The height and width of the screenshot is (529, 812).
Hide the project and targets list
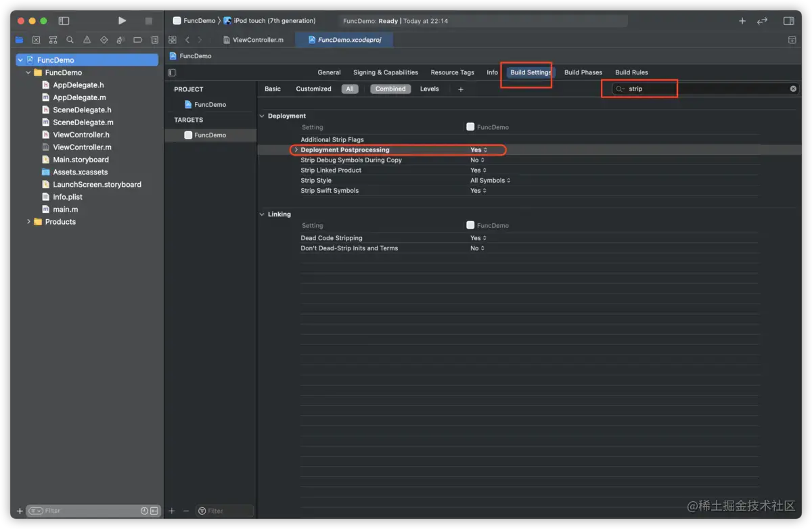click(x=172, y=72)
